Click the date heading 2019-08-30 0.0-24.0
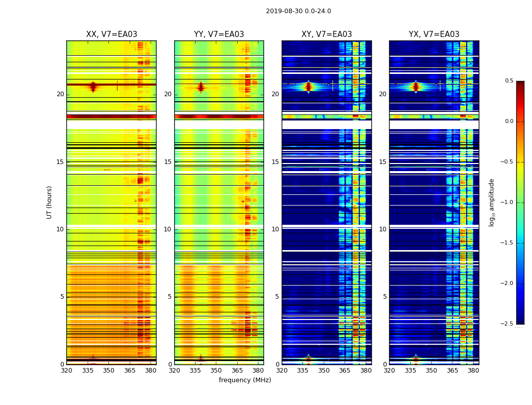Screen dimensions: 532x405 click(298, 11)
